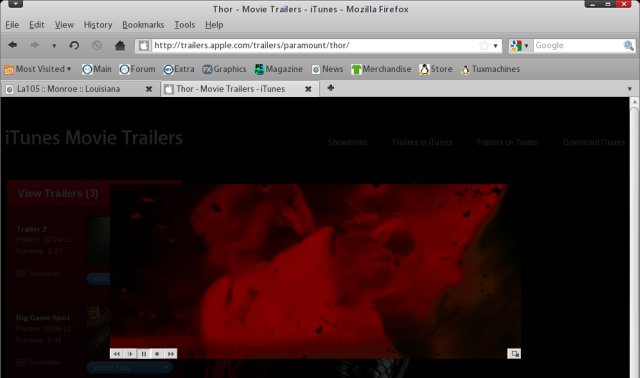Pause the trailer video
This screenshot has width=640, height=378.
[144, 354]
